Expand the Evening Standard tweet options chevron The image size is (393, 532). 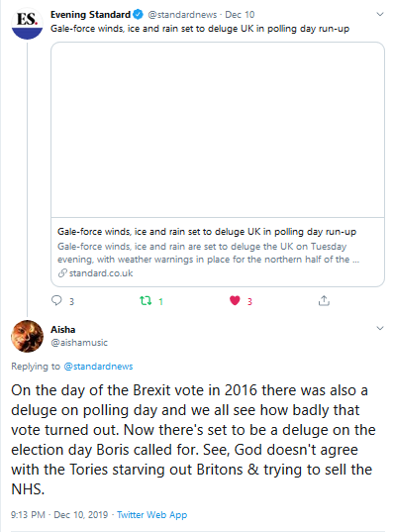click(x=380, y=14)
